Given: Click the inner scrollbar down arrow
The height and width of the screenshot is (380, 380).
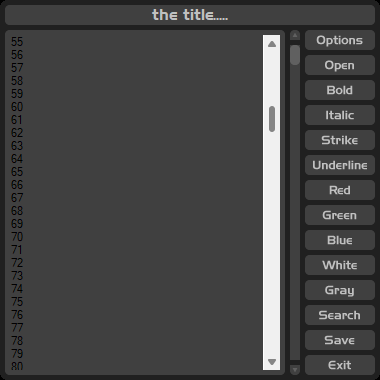Looking at the screenshot, I should 272,362.
